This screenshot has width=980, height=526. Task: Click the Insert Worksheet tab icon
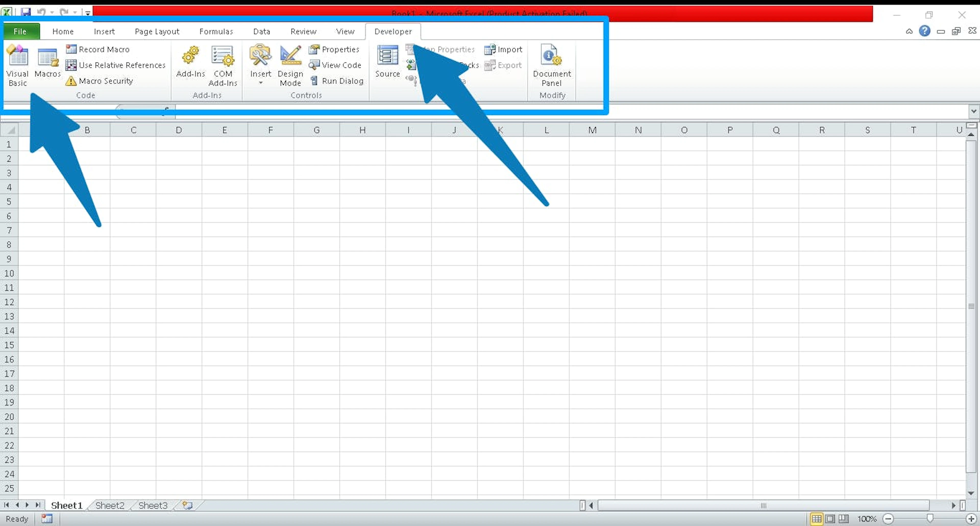188,505
